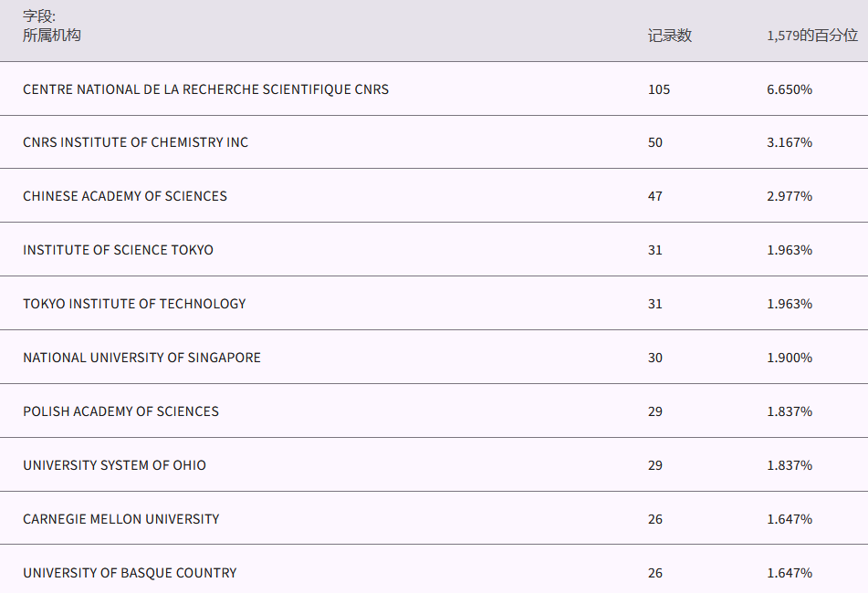Click record count 50
The height and width of the screenshot is (593, 868).
pos(655,142)
